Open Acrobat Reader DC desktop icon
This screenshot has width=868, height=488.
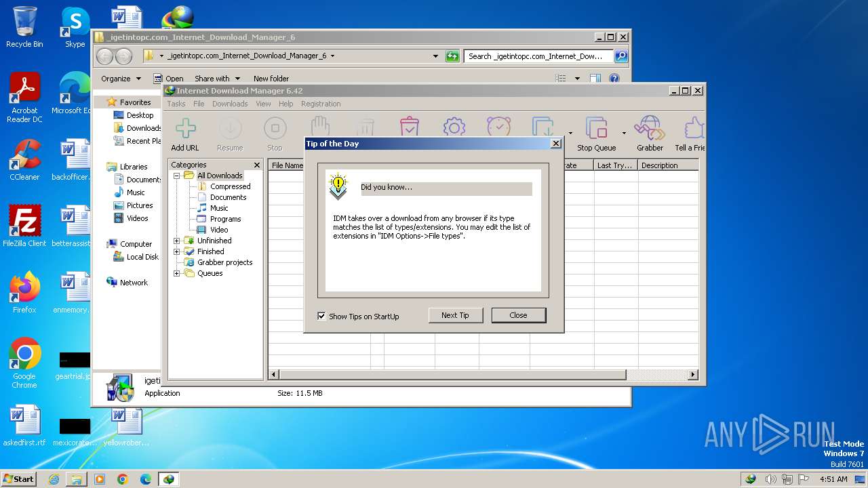click(24, 98)
